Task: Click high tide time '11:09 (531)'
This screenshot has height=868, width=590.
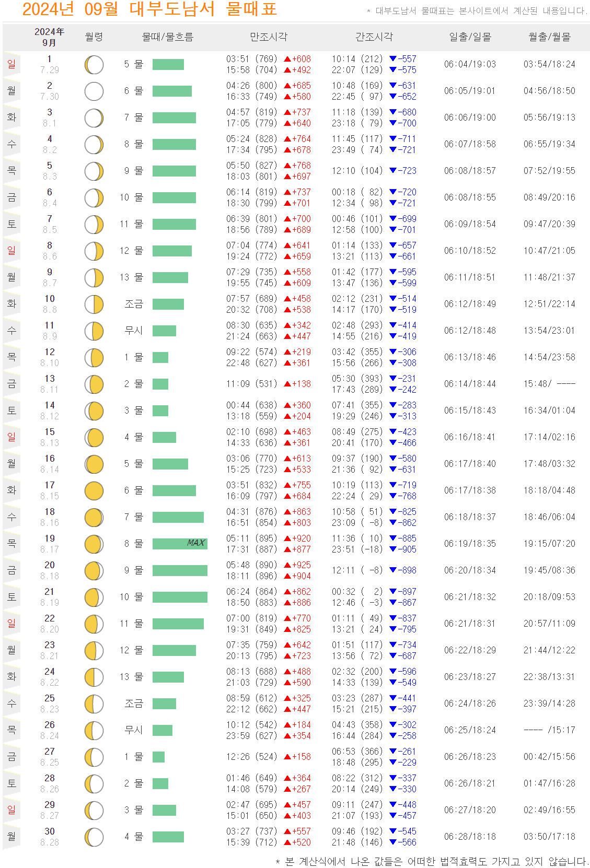Action: (x=251, y=384)
